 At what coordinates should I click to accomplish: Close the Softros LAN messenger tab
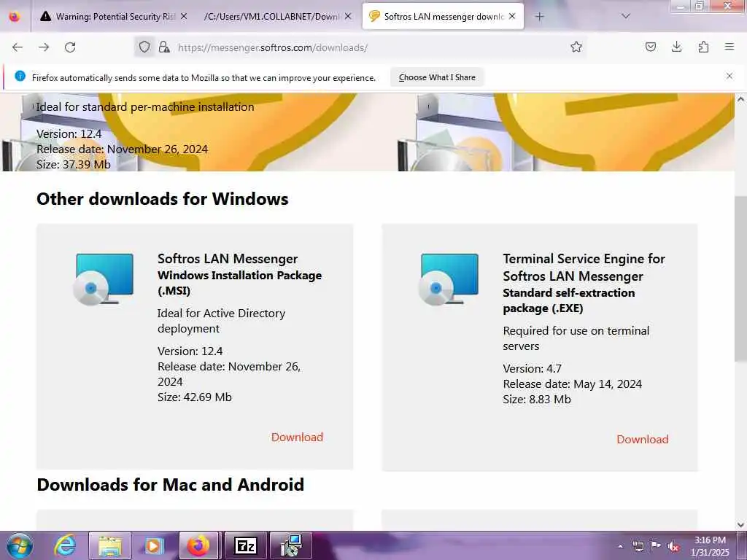(512, 17)
